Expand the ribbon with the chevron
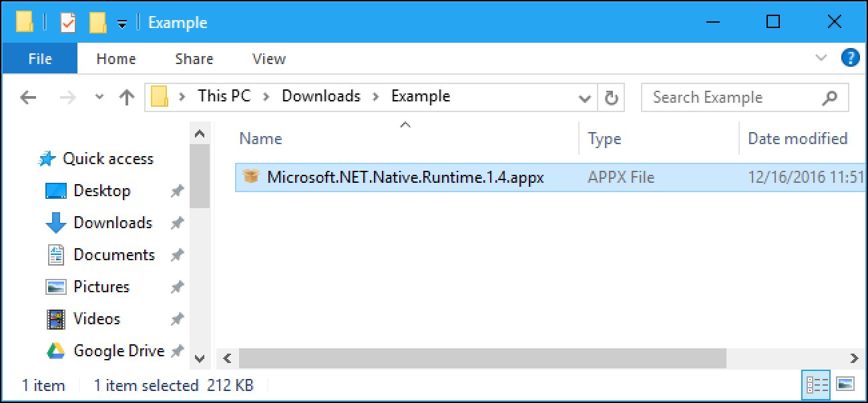The width and height of the screenshot is (868, 403). pyautogui.click(x=821, y=58)
